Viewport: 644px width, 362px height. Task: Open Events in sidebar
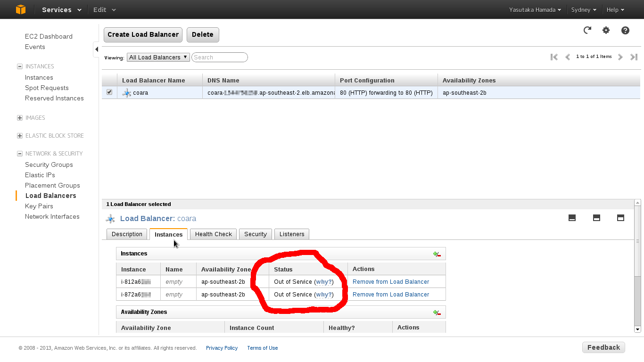(35, 47)
